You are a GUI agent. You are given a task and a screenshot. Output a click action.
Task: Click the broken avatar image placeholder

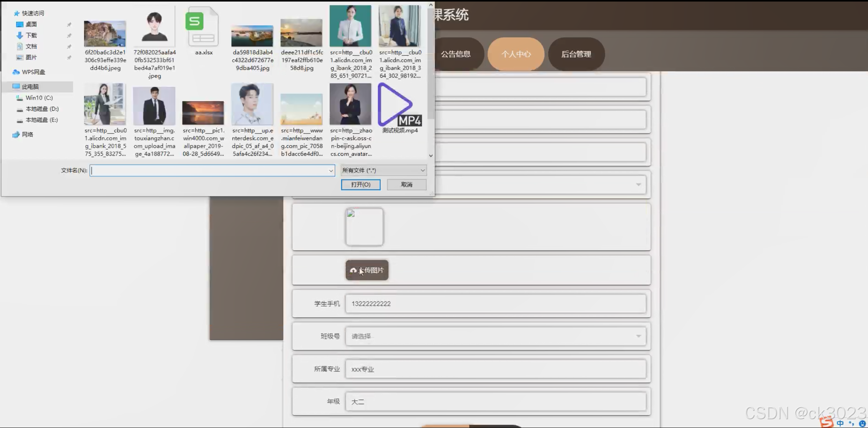click(x=364, y=227)
